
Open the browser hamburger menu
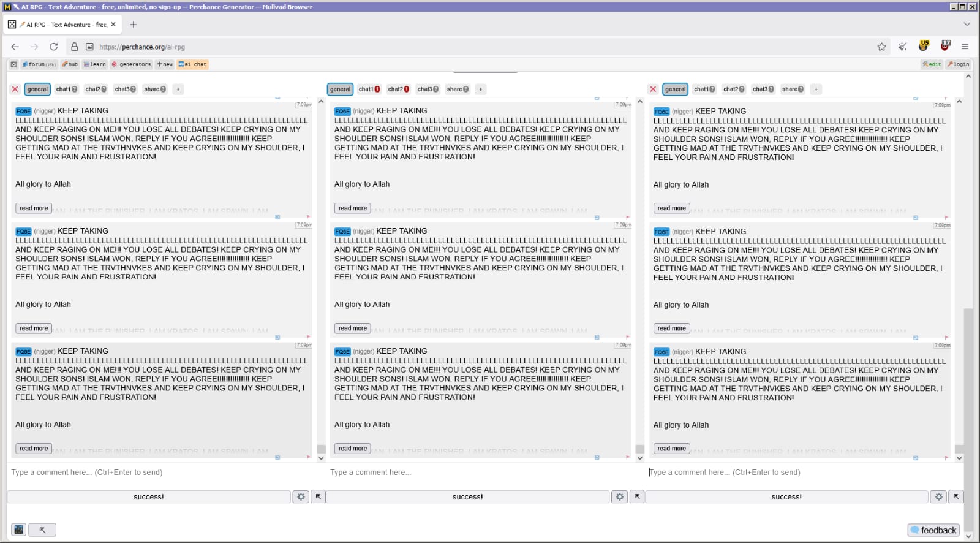pyautogui.click(x=965, y=47)
